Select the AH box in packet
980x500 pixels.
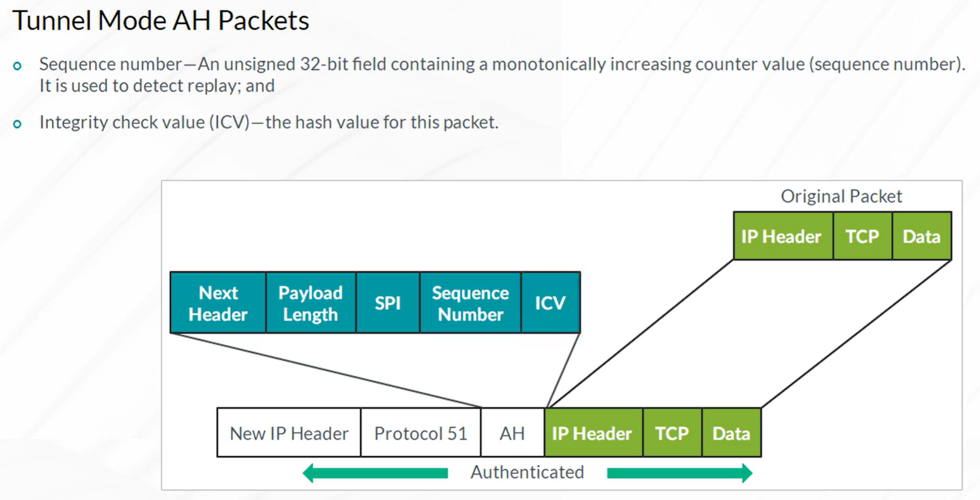pyautogui.click(x=512, y=433)
